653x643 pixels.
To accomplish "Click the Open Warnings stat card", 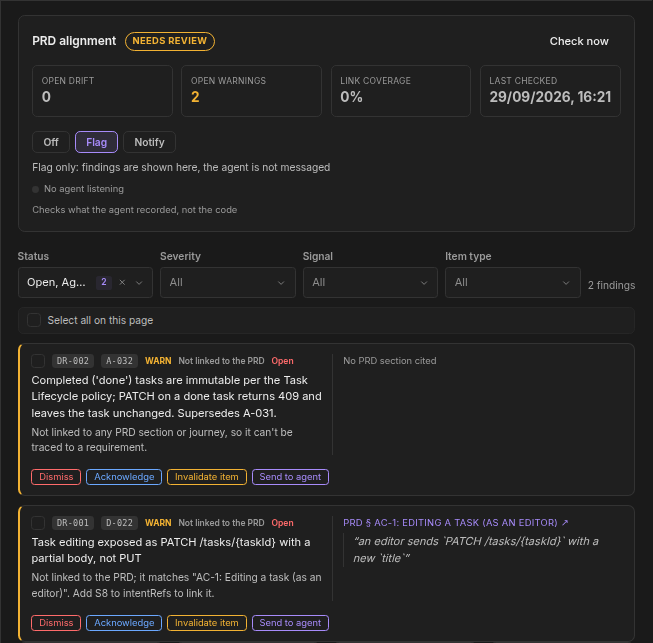I will (251, 91).
